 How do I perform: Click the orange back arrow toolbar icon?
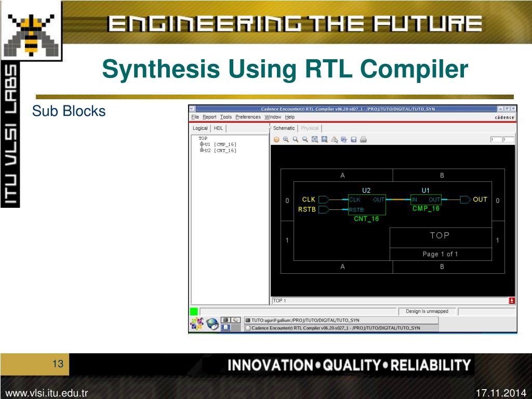[x=276, y=139]
